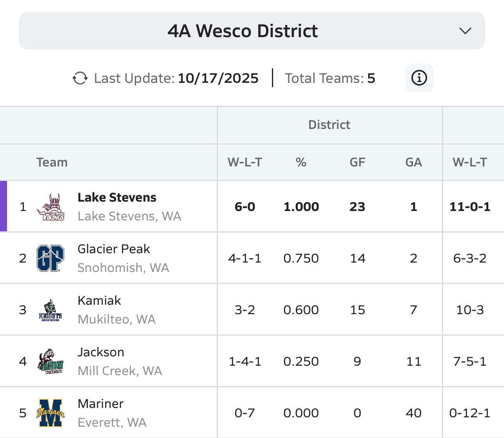The height and width of the screenshot is (438, 504).
Task: Expand the 4A Wesco District chevron
Action: [x=465, y=31]
